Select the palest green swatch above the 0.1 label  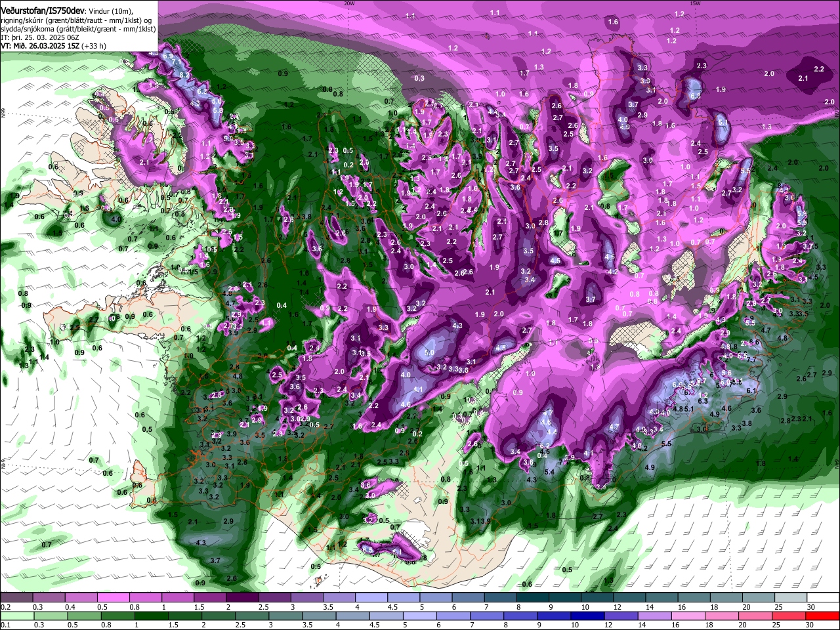17,616
